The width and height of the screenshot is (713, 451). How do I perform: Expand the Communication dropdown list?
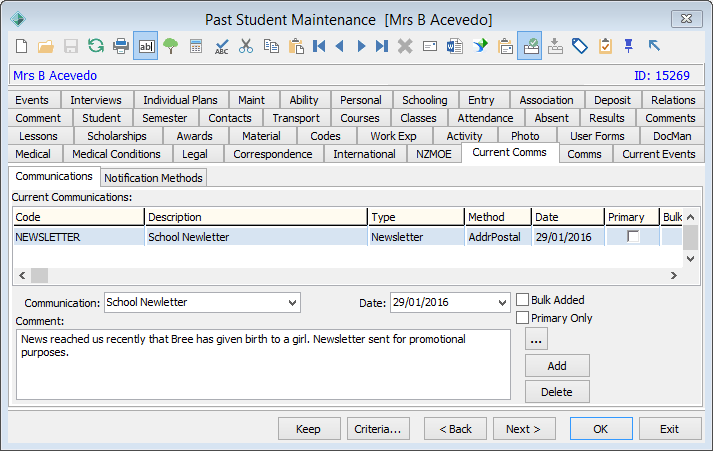(x=292, y=302)
